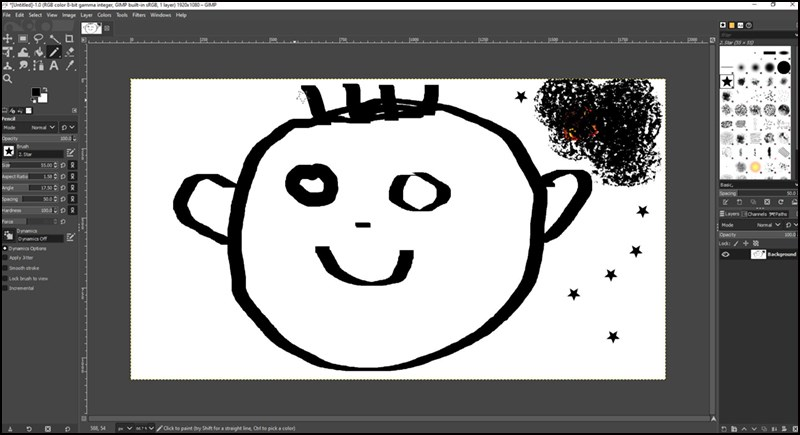This screenshot has height=435, width=800.
Task: Select the Background layer thumbnail
Action: click(758, 255)
